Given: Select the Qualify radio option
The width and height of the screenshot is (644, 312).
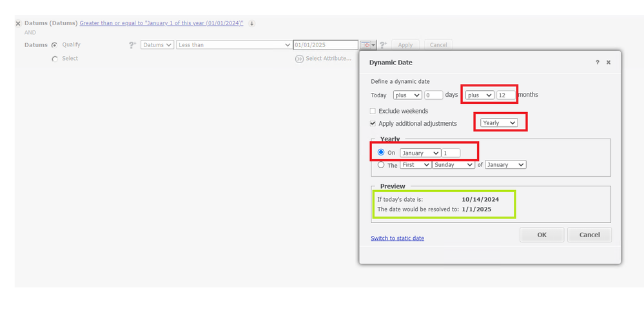Looking at the screenshot, I should [55, 45].
